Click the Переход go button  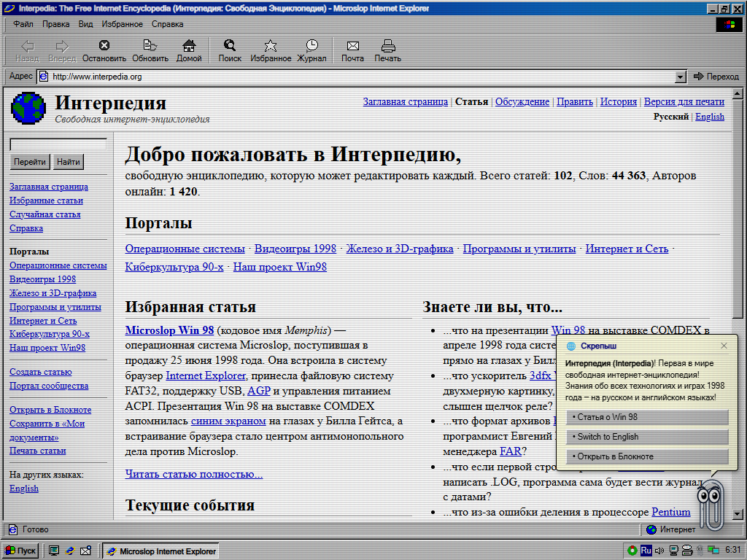click(716, 76)
